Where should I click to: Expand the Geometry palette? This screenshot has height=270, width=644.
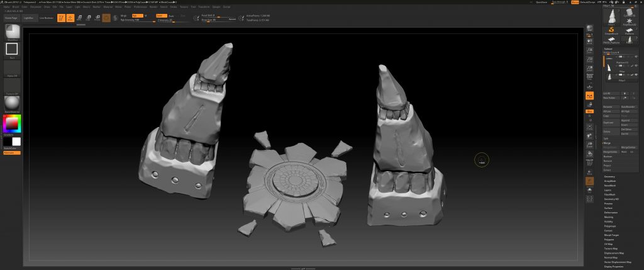coord(609,177)
